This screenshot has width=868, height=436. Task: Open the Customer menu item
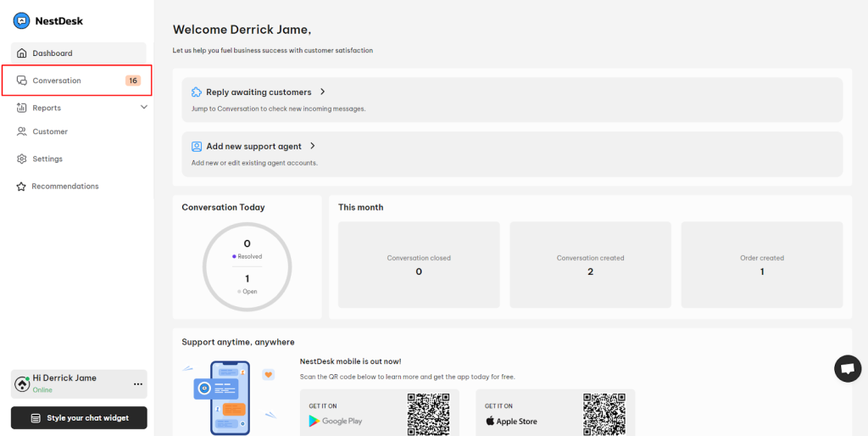point(79,131)
